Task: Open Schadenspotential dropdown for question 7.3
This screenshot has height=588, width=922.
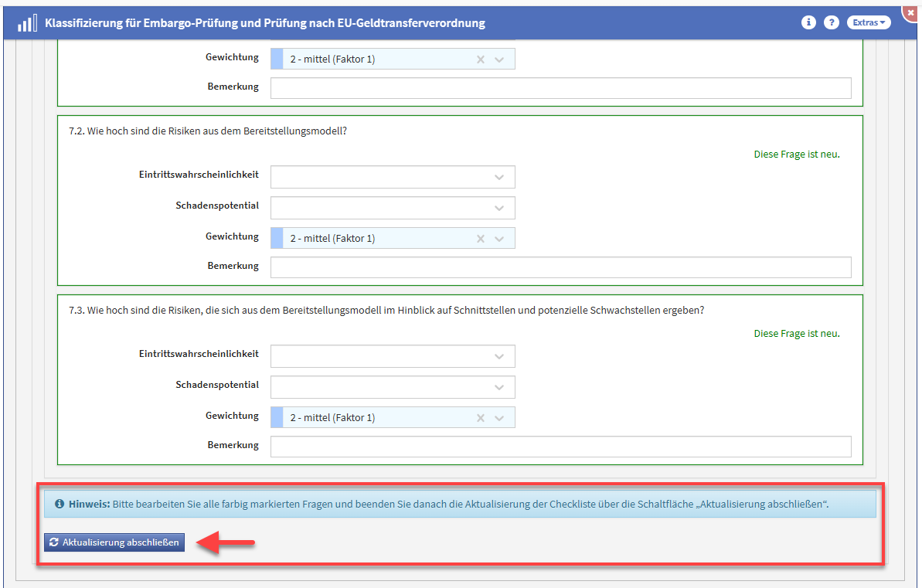Action: click(499, 388)
